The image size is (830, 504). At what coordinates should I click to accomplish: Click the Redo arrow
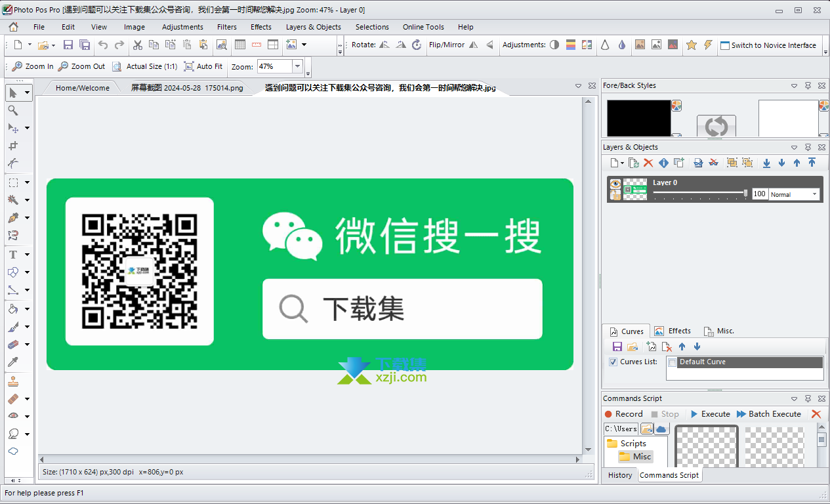tap(119, 45)
